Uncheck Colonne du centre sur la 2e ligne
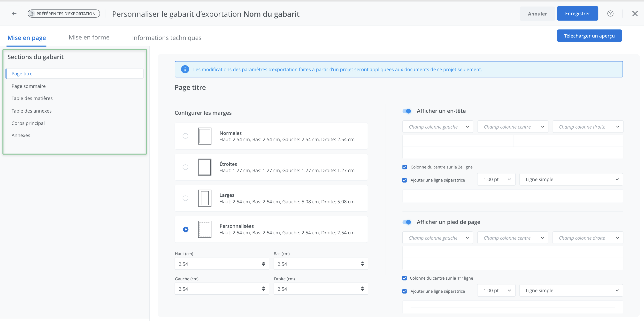 click(x=405, y=167)
